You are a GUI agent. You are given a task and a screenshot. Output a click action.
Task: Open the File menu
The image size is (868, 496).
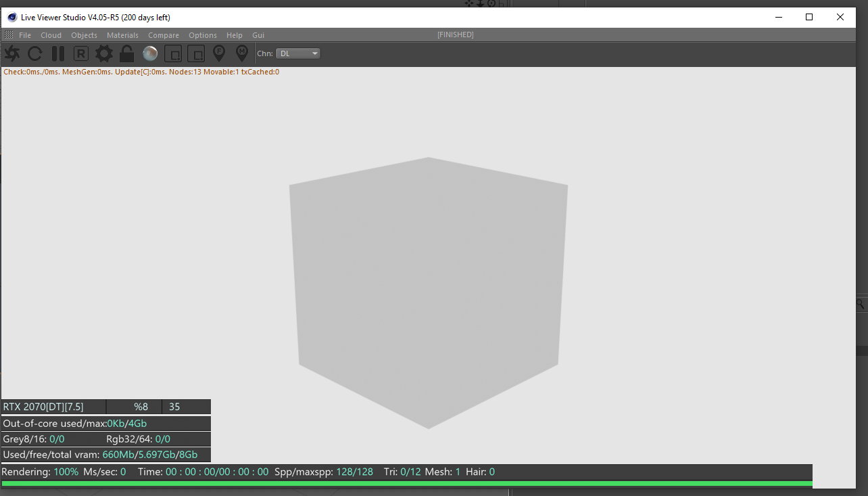pos(25,35)
